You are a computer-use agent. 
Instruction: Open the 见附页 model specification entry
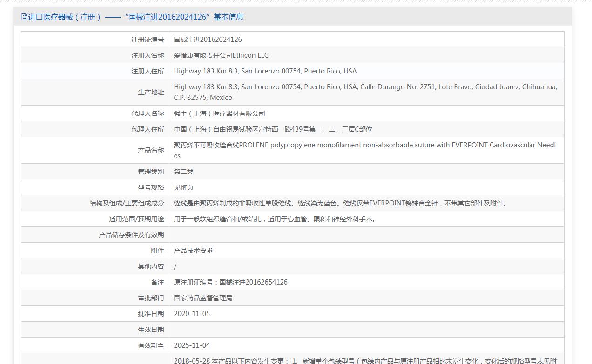[x=183, y=187]
